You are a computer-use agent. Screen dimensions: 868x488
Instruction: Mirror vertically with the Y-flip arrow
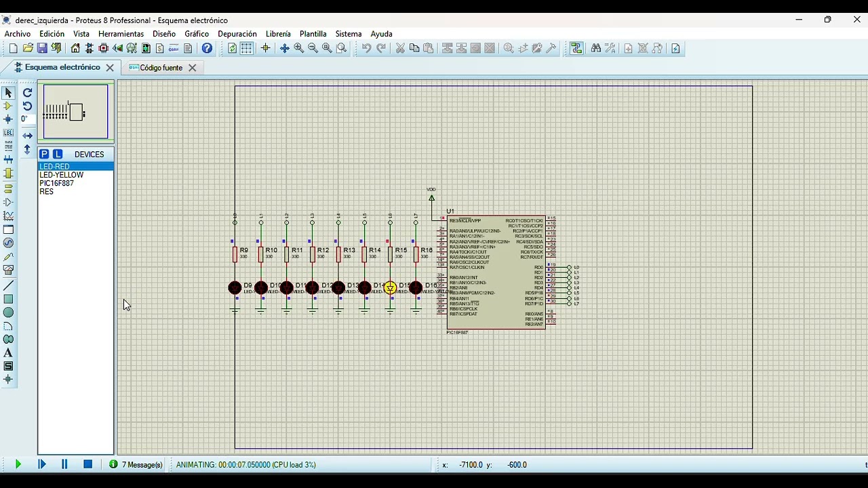pyautogui.click(x=27, y=149)
